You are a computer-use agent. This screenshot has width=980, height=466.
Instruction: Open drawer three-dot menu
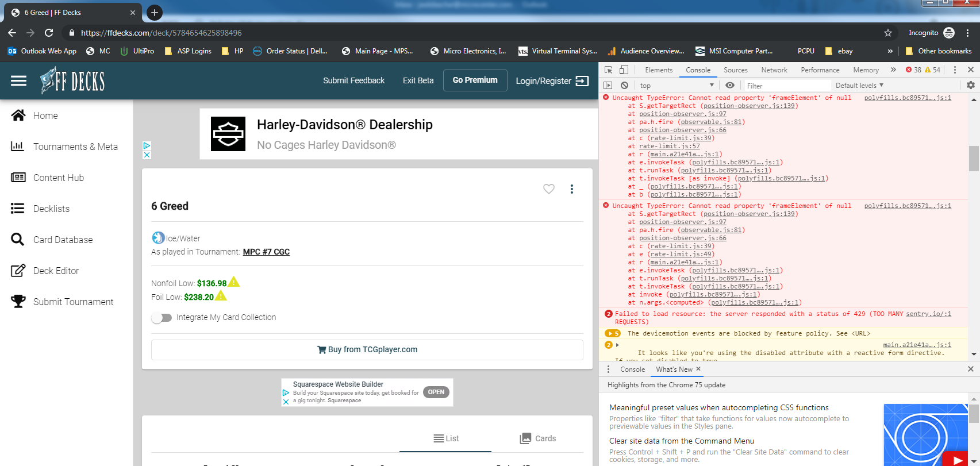coord(608,369)
